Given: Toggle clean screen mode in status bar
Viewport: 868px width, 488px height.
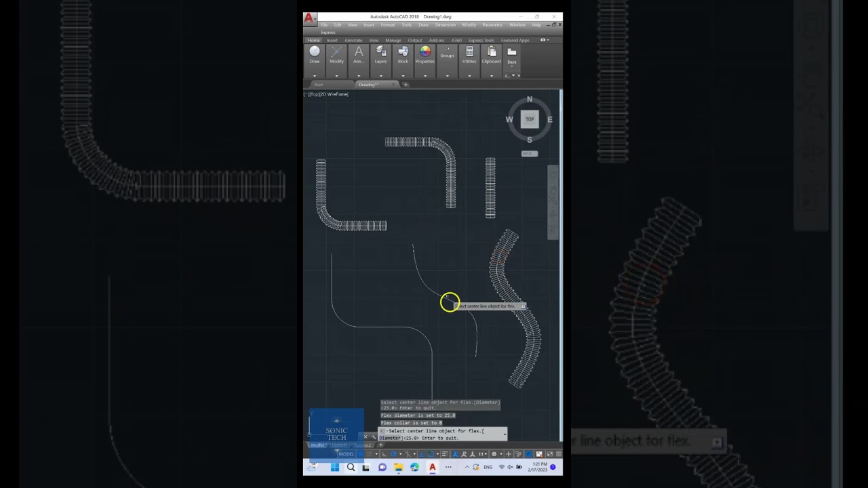Looking at the screenshot, I should tap(549, 454).
